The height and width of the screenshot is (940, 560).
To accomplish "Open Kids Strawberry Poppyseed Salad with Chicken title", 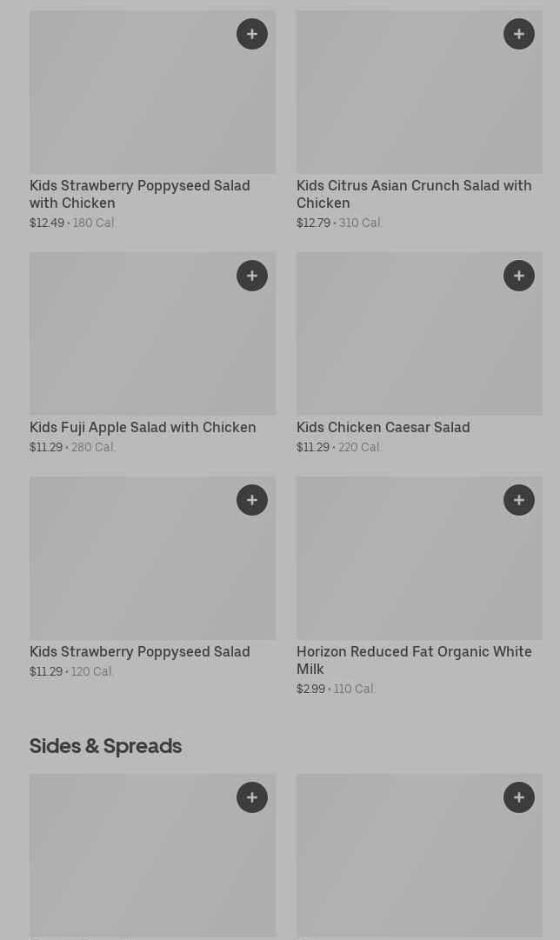I will (139, 194).
